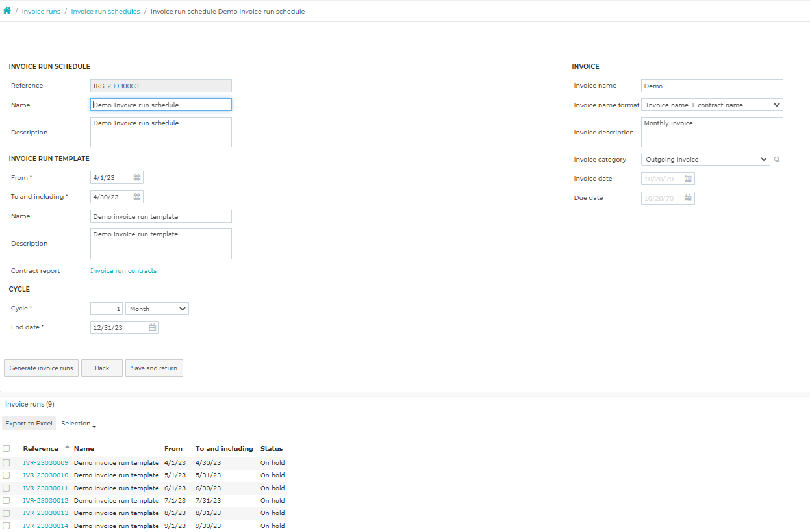The width and height of the screenshot is (810, 532).
Task: Navigate to Invoice runs breadcrumb
Action: tap(41, 12)
